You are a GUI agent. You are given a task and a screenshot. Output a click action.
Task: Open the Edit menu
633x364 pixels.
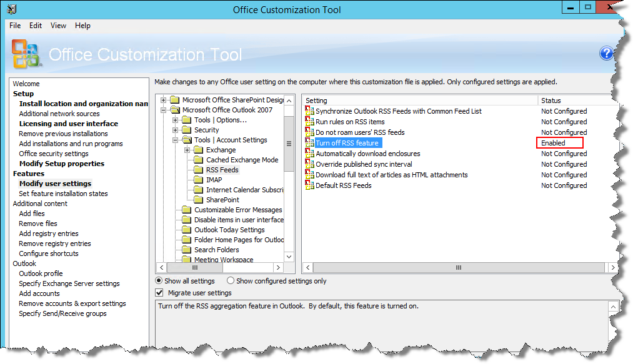tap(36, 26)
